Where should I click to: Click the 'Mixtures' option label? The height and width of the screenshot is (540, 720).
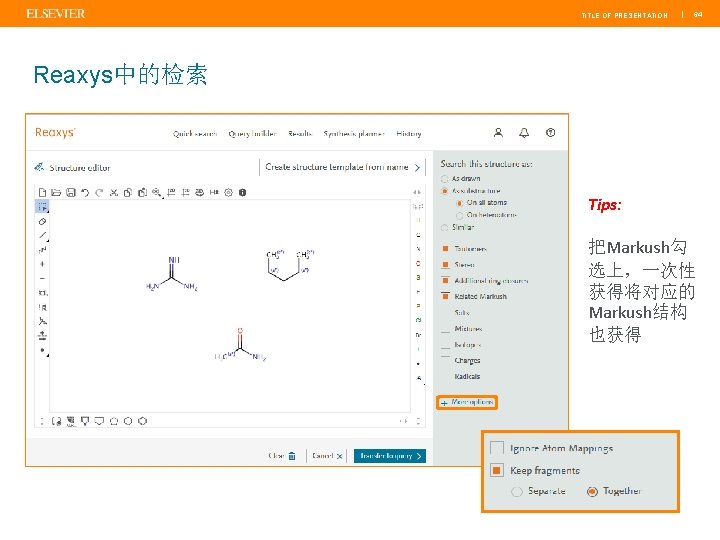(468, 329)
